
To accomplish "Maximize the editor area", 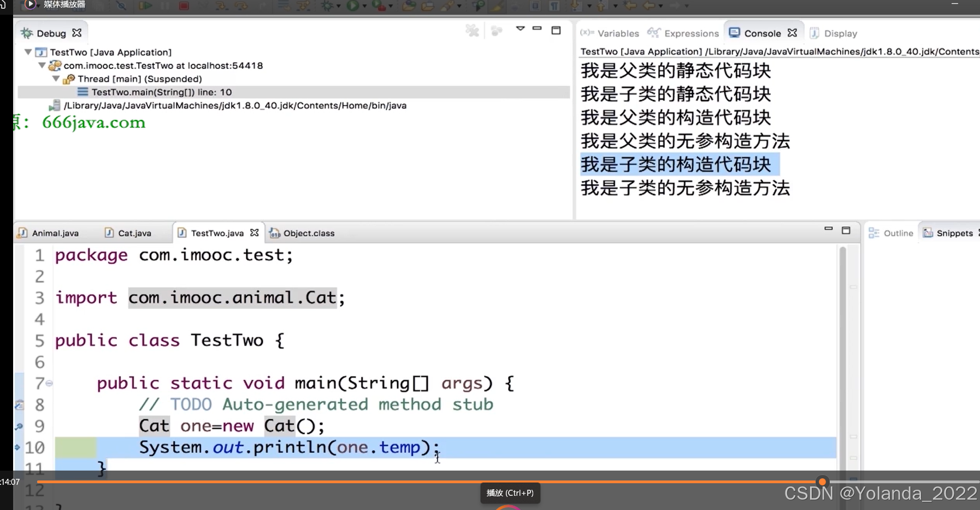I will coord(846,230).
